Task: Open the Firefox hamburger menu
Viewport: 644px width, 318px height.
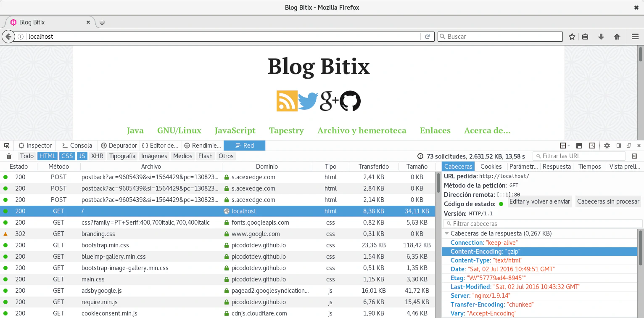Action: (x=635, y=37)
